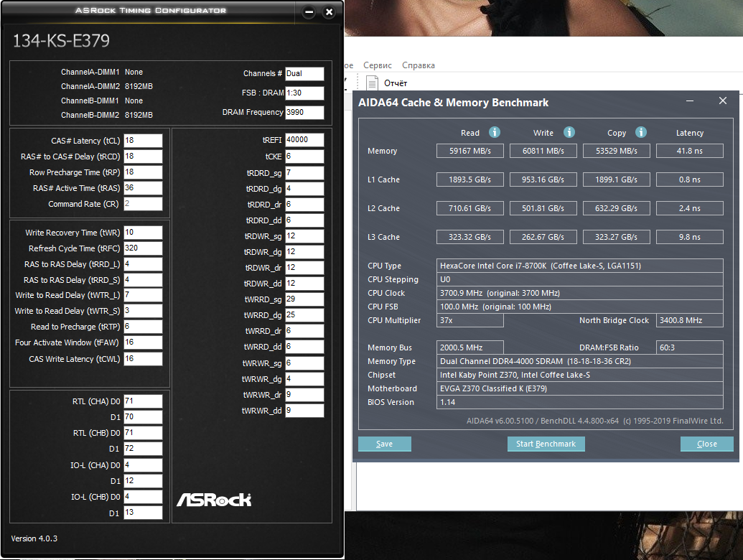Viewport: 743px width, 560px height.
Task: Click the RAS# Active Time (tRAS) field
Action: 143,188
